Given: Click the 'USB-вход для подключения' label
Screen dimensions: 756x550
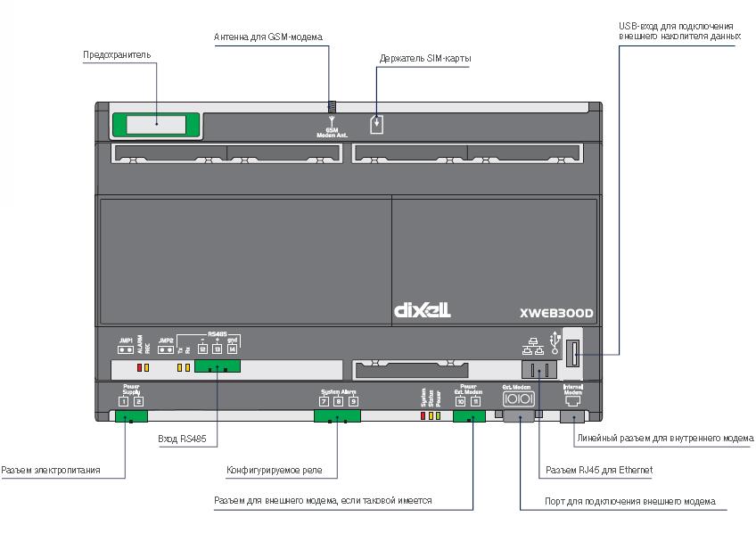Looking at the screenshot, I should click(x=676, y=26).
